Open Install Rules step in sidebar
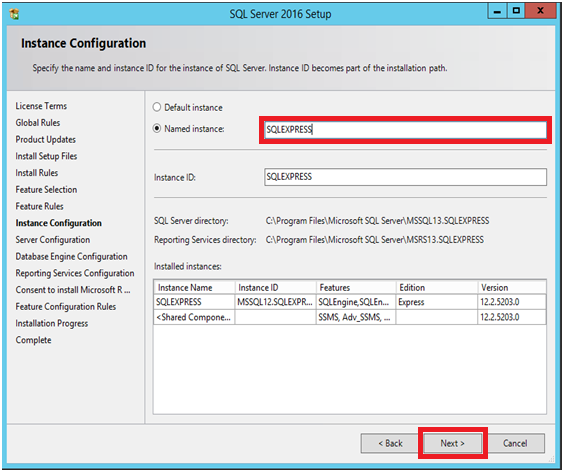 (37, 173)
